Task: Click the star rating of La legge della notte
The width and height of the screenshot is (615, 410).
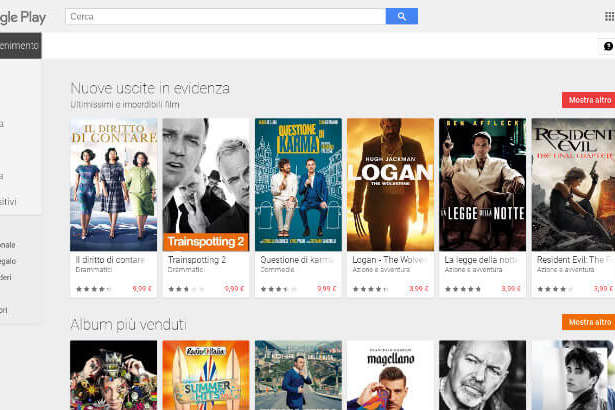Action: point(463,289)
